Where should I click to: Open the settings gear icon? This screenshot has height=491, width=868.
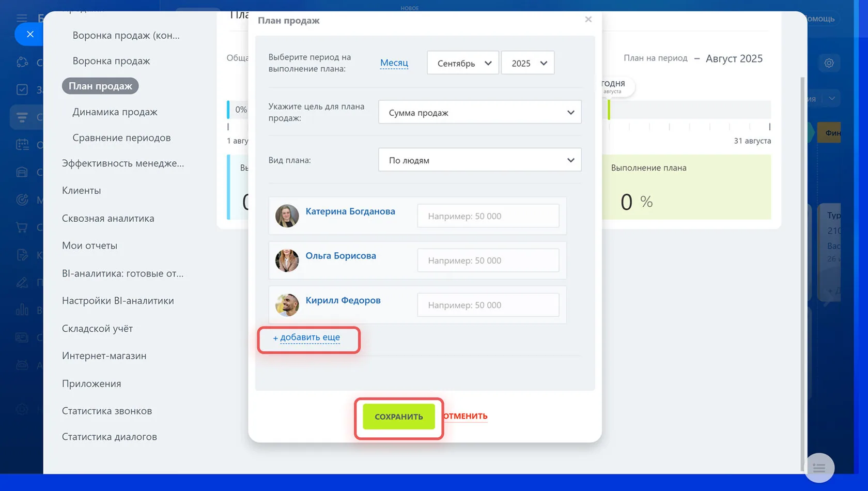click(829, 63)
